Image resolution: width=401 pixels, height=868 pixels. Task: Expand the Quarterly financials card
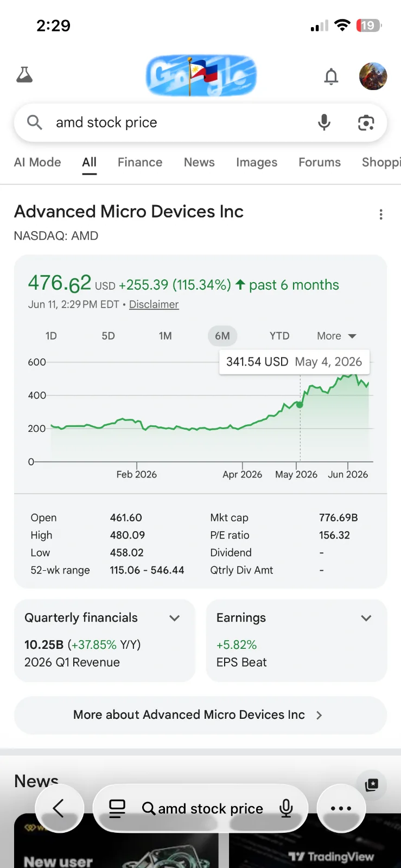pos(104,640)
